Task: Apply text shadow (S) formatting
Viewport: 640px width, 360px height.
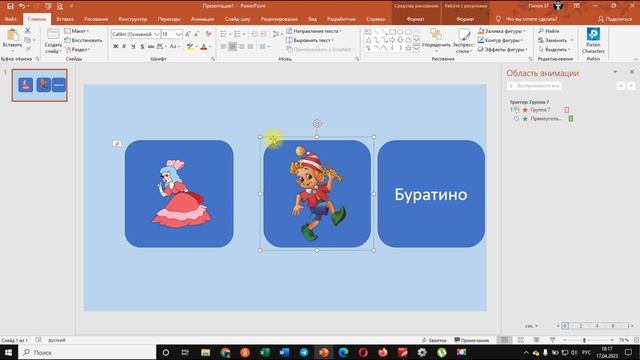Action: coord(142,47)
